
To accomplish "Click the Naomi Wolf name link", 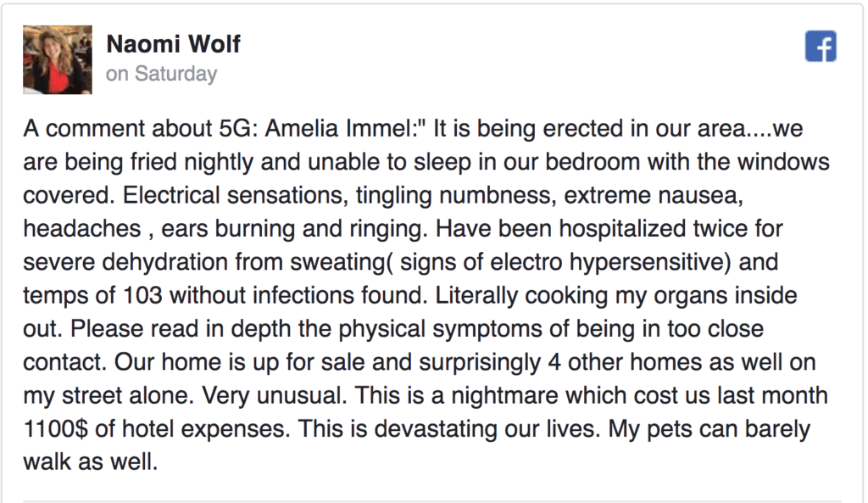I will pos(174,44).
